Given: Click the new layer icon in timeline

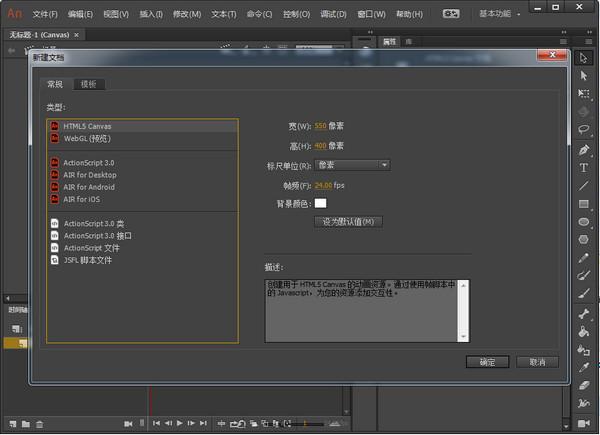Looking at the screenshot, I should click(13, 424).
